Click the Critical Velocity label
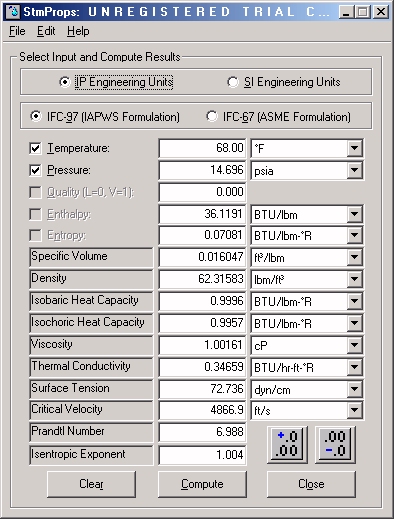 (91, 410)
